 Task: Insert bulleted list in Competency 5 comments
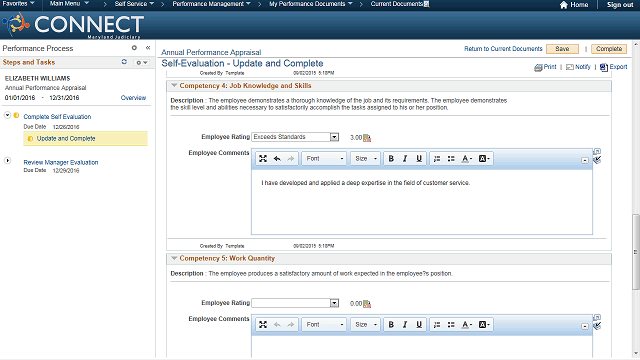pos(451,325)
